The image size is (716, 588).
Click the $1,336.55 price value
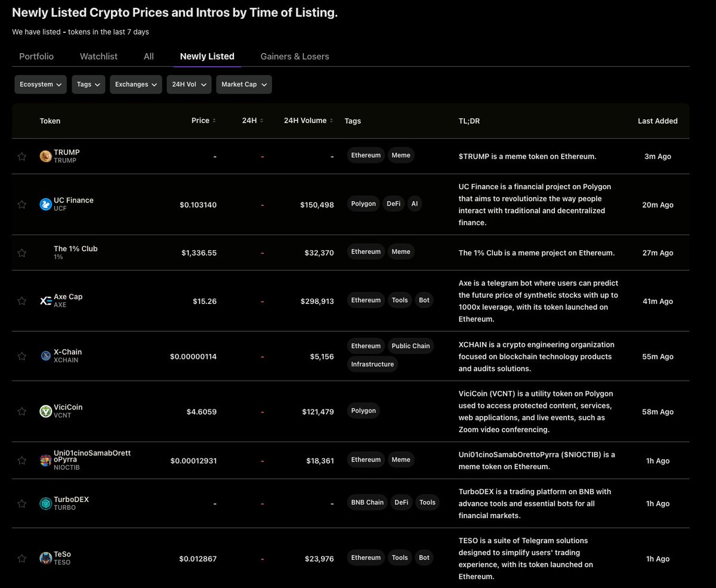[x=199, y=253]
